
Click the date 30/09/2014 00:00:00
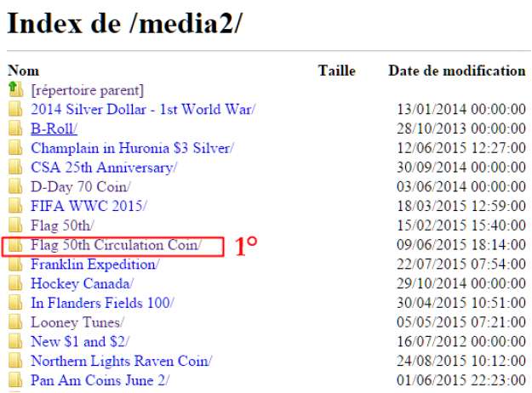(461, 168)
